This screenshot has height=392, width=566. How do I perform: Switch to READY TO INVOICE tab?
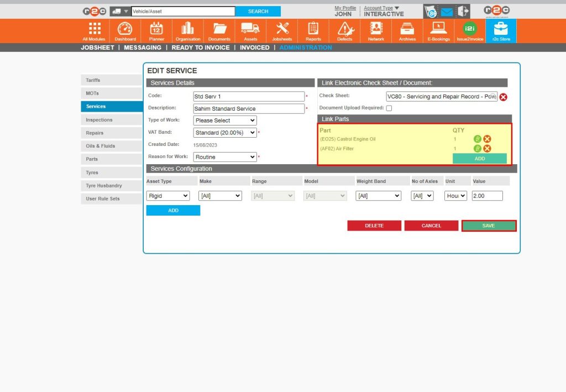(200, 48)
